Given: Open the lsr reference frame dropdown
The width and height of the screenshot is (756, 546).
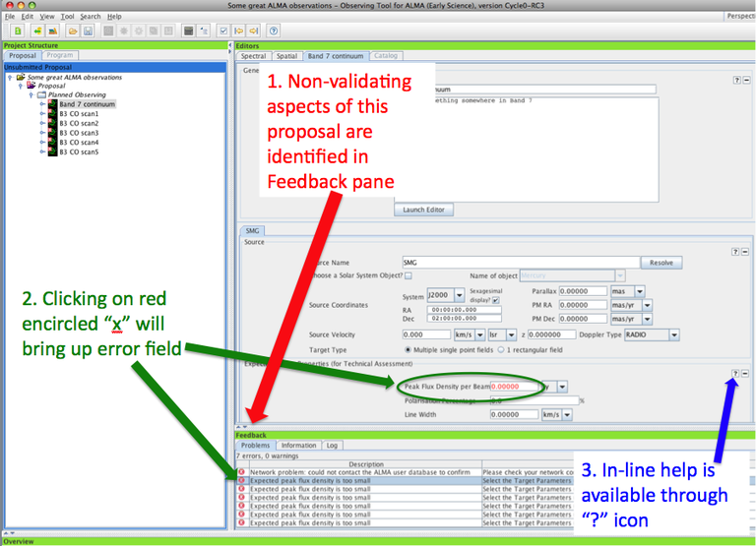Looking at the screenshot, I should pyautogui.click(x=511, y=334).
